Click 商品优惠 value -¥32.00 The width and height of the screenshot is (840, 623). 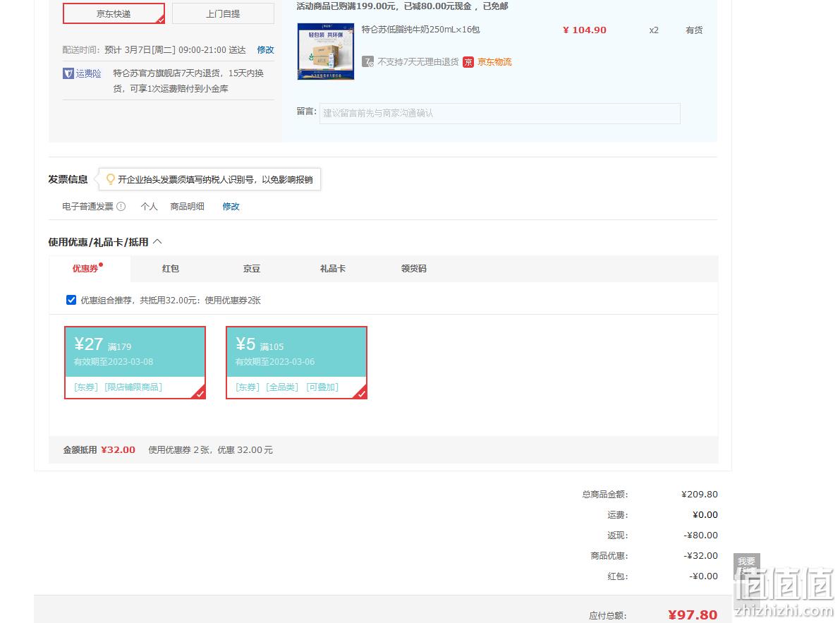tap(701, 555)
